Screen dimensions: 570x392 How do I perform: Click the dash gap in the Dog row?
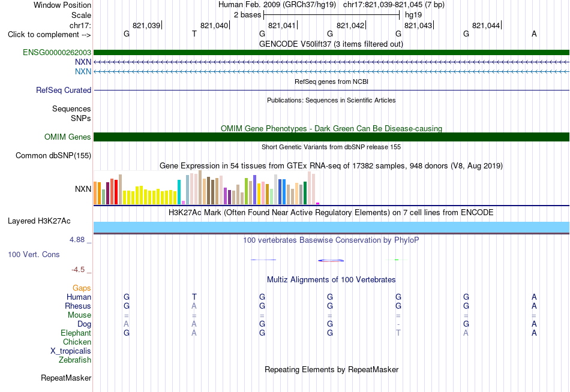pos(398,324)
